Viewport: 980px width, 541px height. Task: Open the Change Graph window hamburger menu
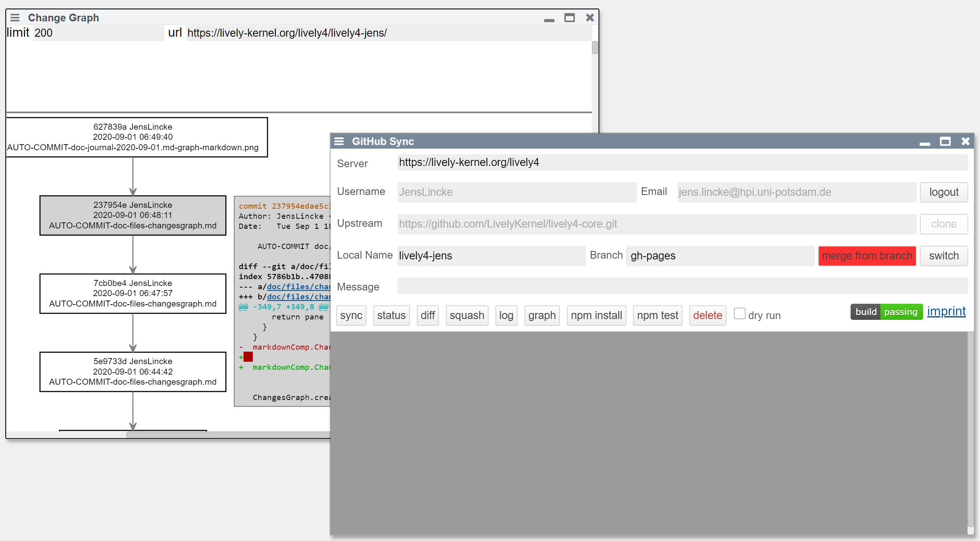point(15,18)
